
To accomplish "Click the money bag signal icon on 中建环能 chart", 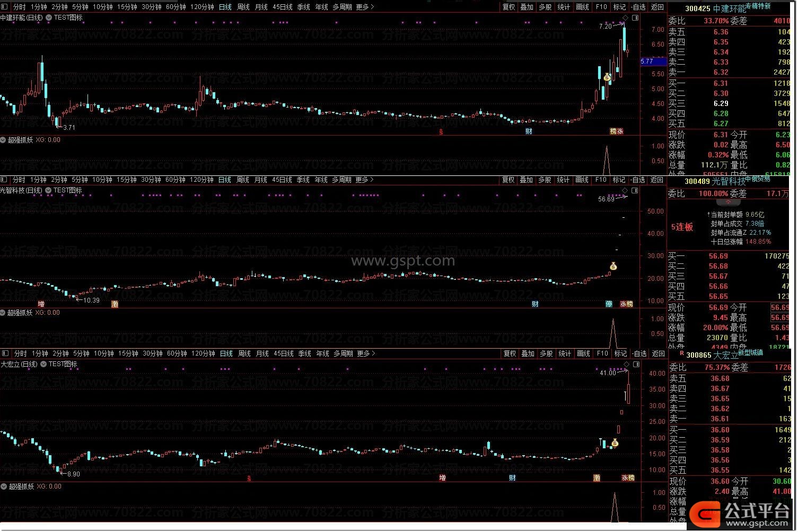I will 607,77.
